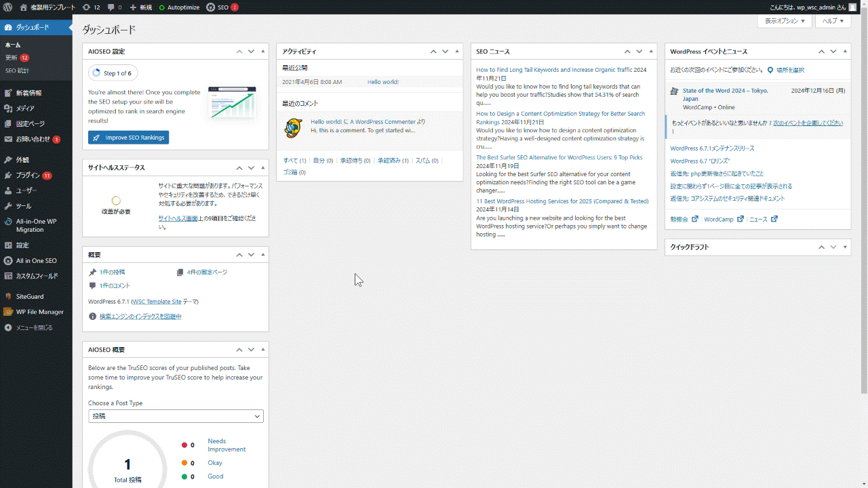Open State of the Word 2024 event

click(726, 94)
